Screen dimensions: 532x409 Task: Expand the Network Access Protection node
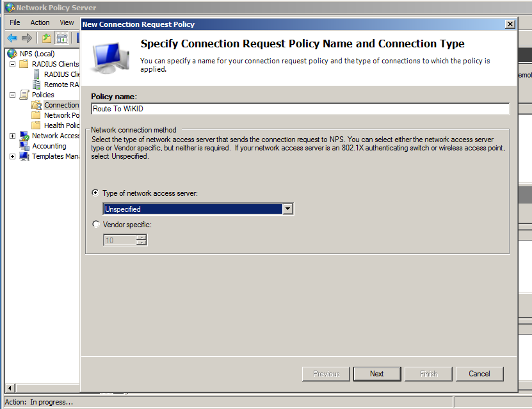tap(12, 135)
